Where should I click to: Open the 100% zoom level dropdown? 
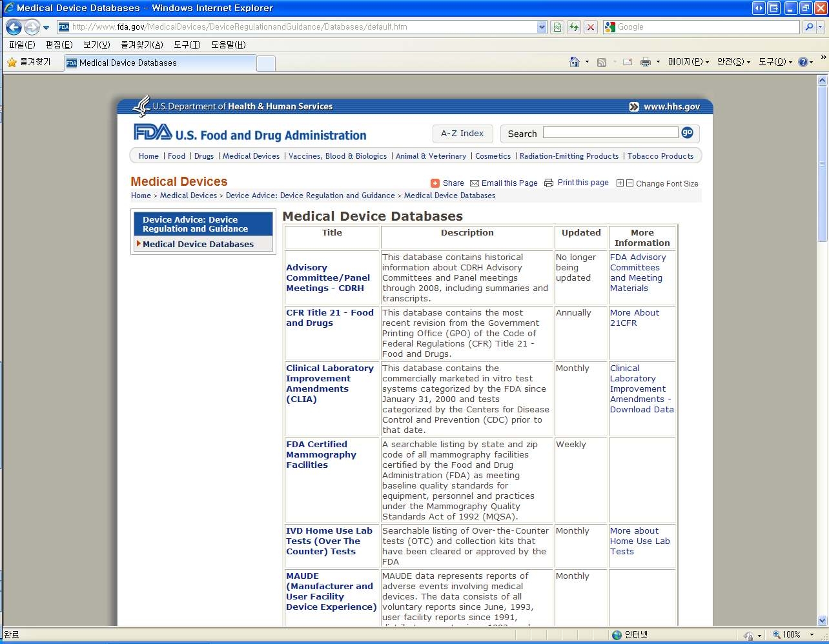tap(812, 635)
